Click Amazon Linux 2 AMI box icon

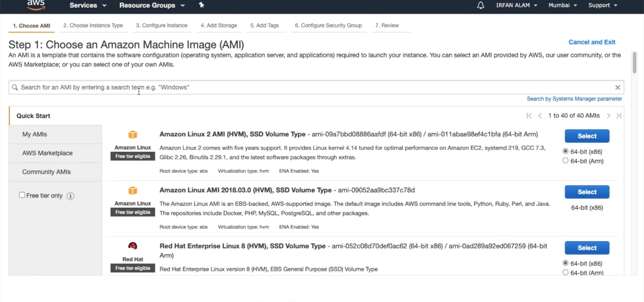(x=133, y=135)
